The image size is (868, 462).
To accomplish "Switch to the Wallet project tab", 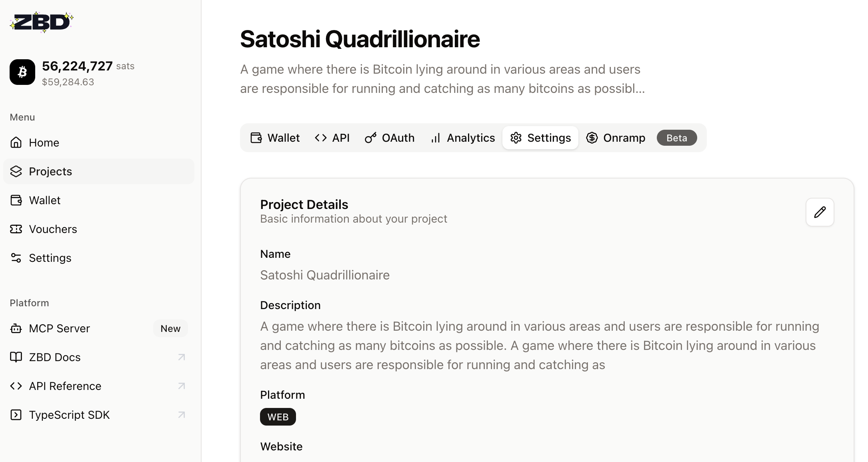I will (x=275, y=138).
